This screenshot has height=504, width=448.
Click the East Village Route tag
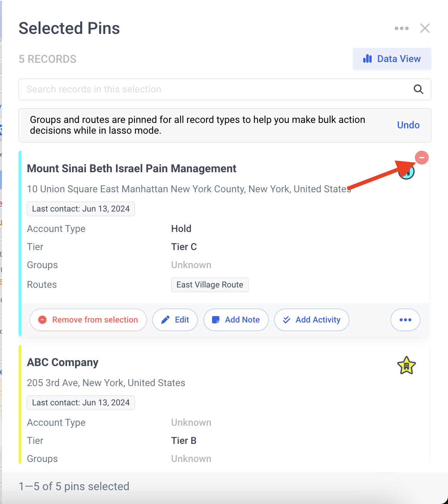coord(210,285)
